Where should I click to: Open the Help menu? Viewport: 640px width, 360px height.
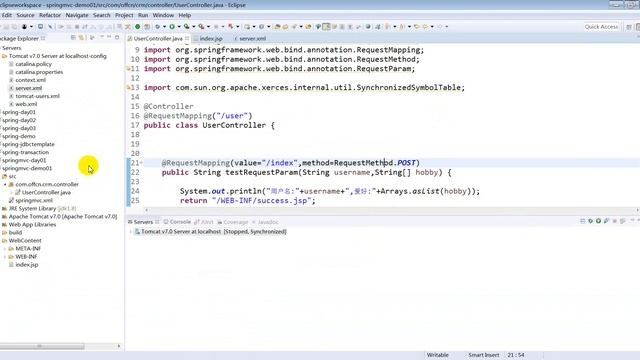(x=184, y=15)
